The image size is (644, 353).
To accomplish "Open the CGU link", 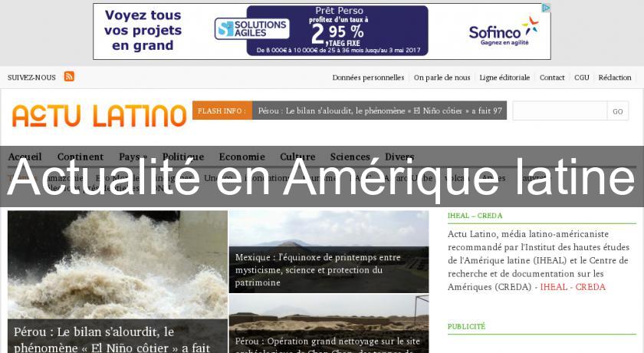I will (582, 78).
